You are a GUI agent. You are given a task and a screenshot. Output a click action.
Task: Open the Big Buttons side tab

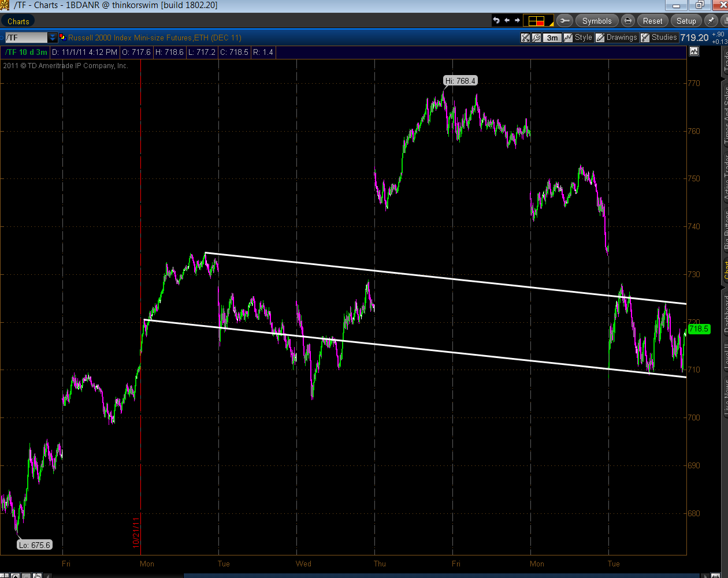click(x=725, y=230)
